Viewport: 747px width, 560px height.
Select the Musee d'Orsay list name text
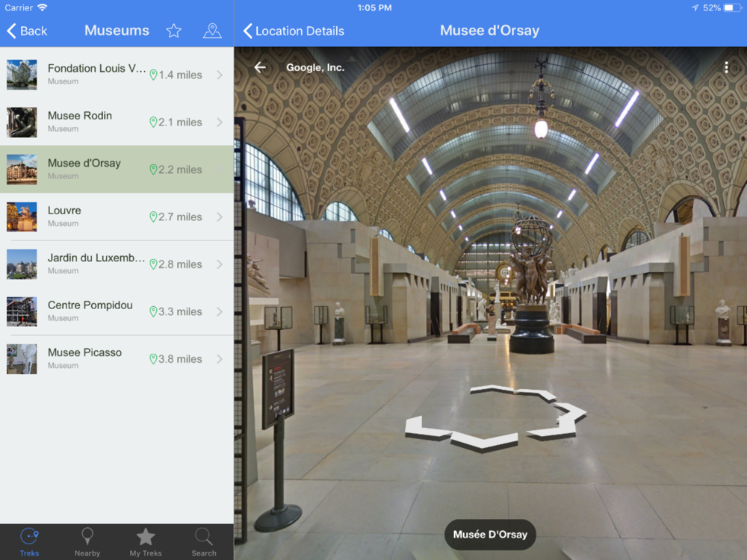point(84,163)
